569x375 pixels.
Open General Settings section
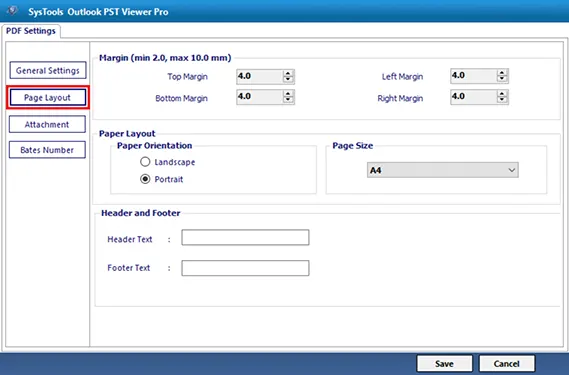(x=48, y=70)
